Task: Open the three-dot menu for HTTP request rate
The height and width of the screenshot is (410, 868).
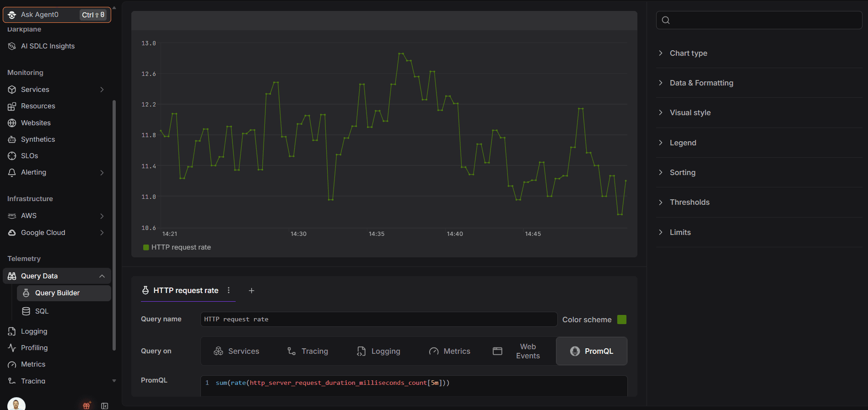Action: (x=229, y=290)
